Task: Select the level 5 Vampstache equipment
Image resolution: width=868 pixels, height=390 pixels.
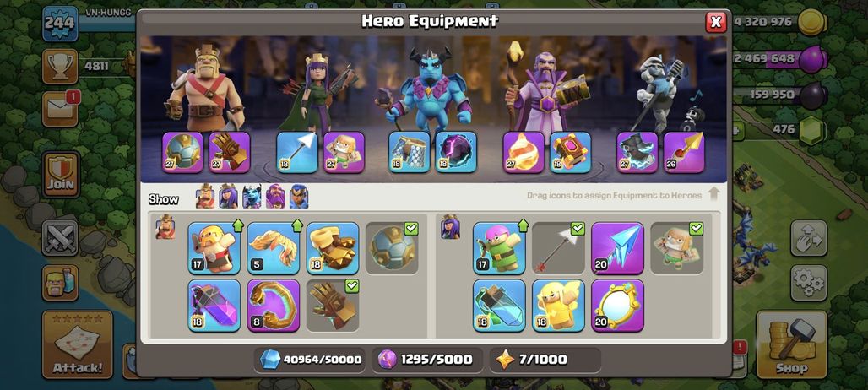Action: [x=274, y=248]
